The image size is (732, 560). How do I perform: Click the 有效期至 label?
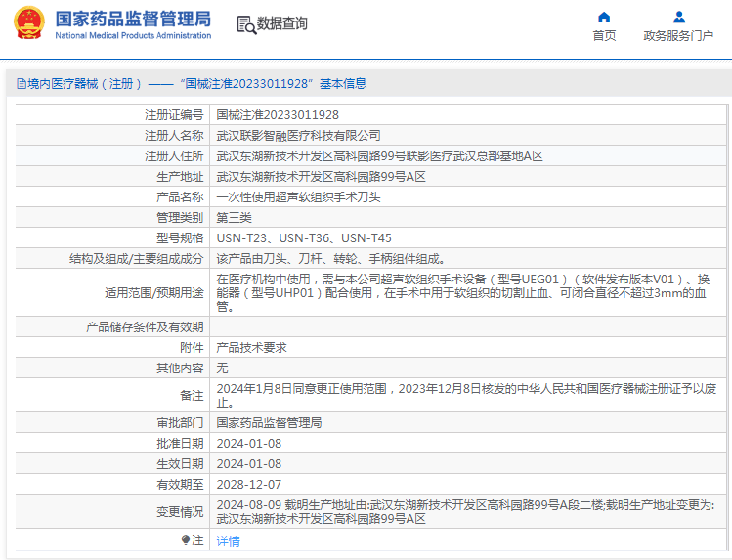click(180, 485)
